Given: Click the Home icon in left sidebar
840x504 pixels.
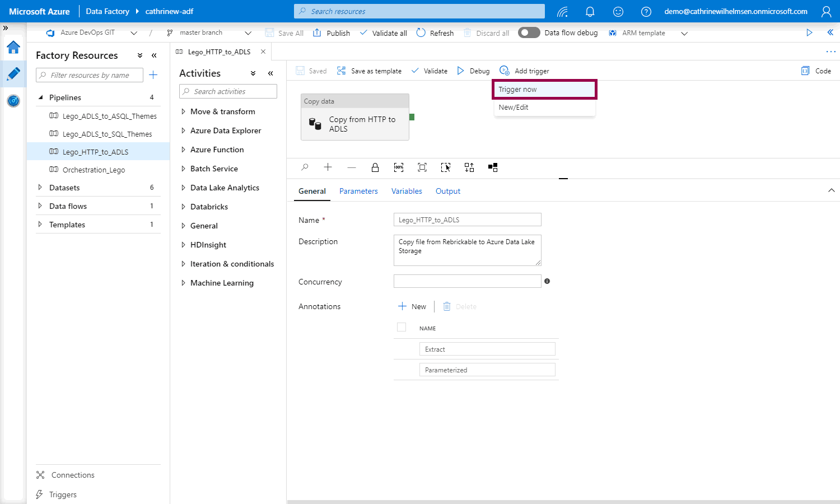Looking at the screenshot, I should 13,48.
